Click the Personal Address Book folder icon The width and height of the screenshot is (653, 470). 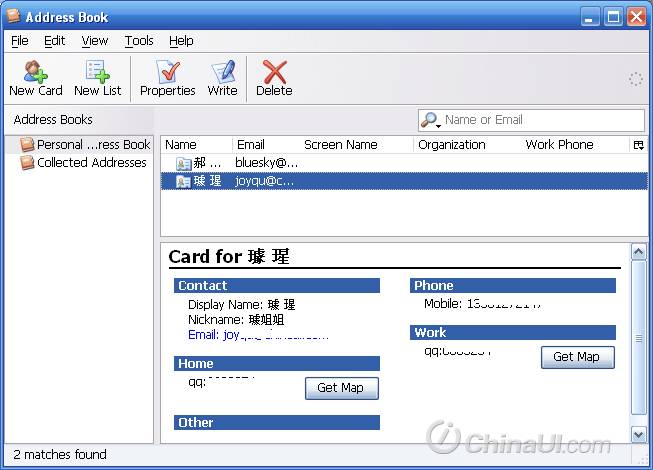[27, 145]
